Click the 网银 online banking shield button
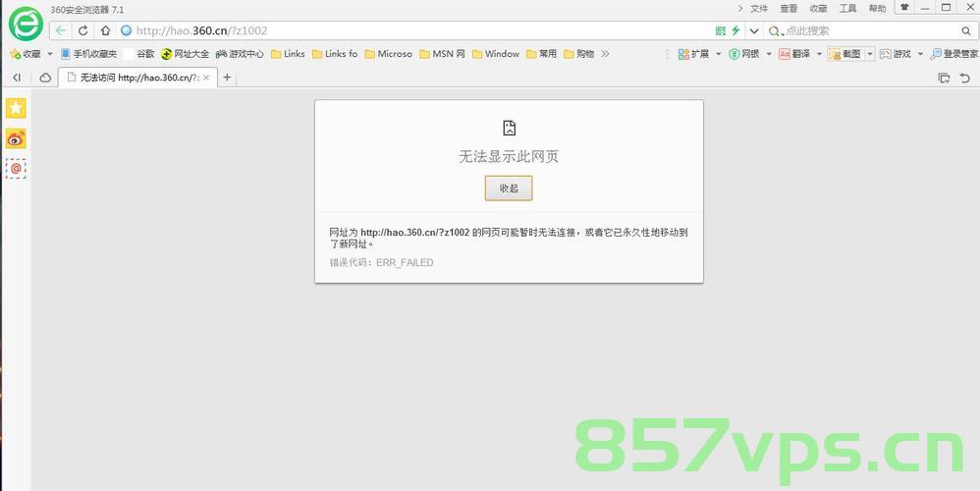The image size is (980, 491). [744, 54]
